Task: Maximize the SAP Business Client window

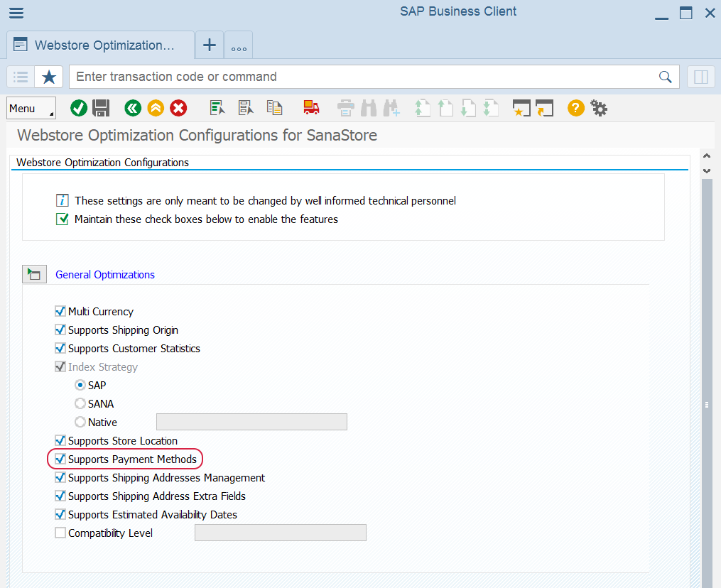Action: (686, 13)
